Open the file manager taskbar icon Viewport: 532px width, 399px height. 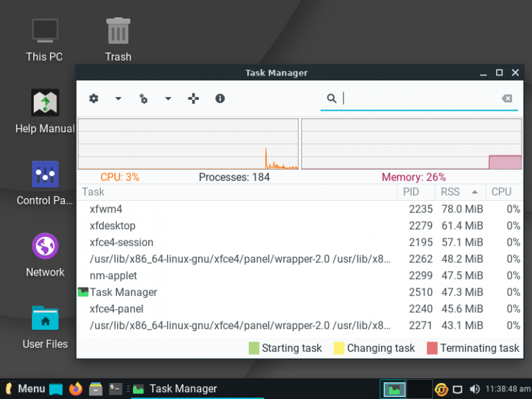pos(96,389)
